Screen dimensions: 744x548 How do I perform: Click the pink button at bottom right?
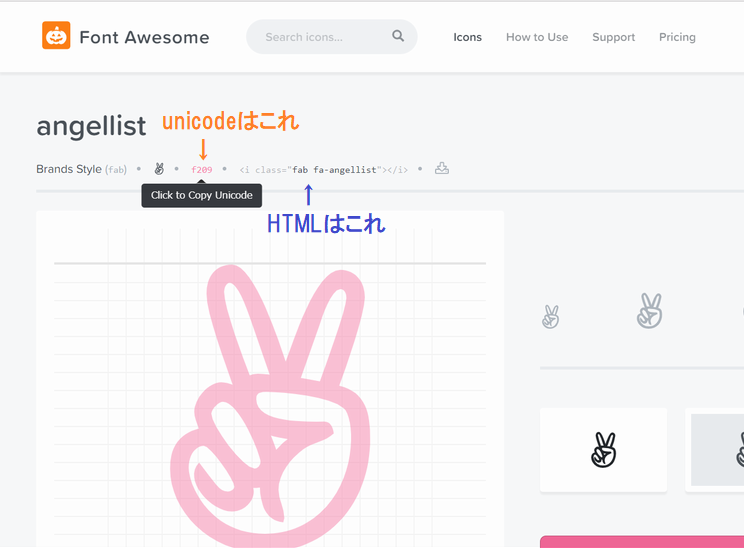click(x=642, y=542)
